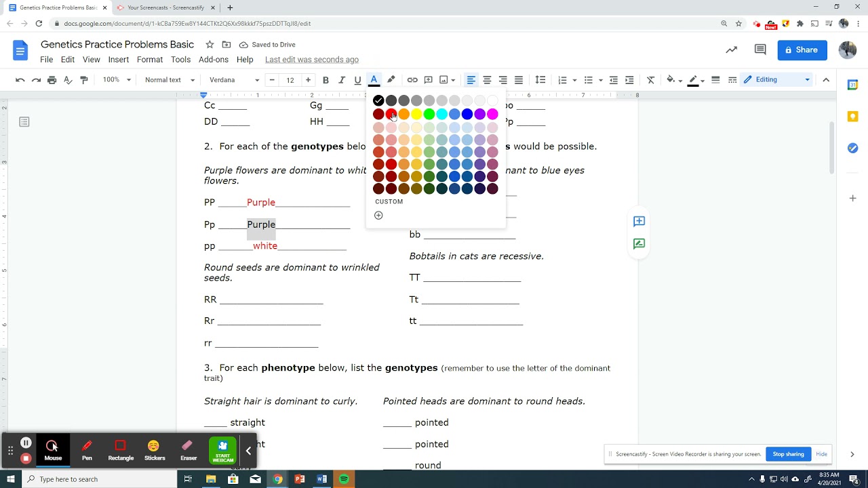Undo the last edit in the toolbar

click(20, 80)
